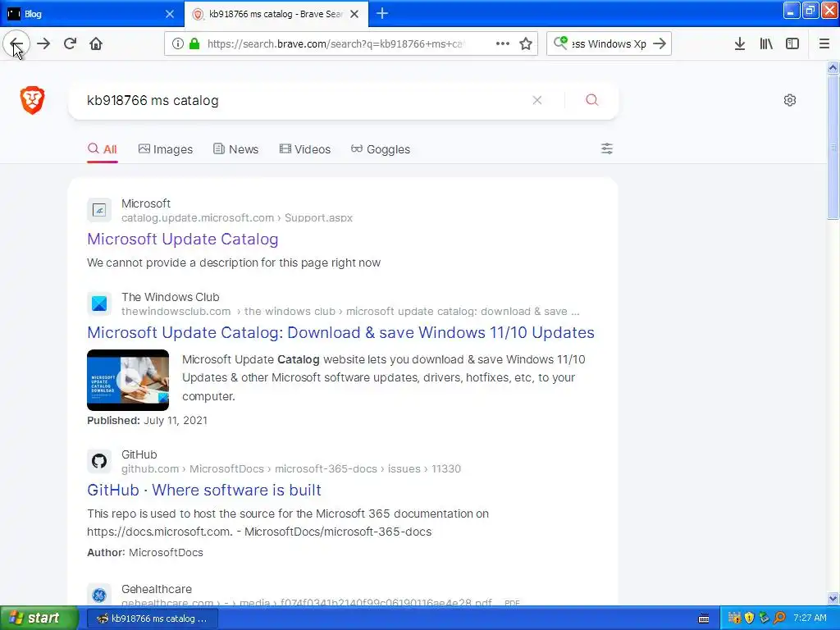Open the browser home page

pos(96,44)
